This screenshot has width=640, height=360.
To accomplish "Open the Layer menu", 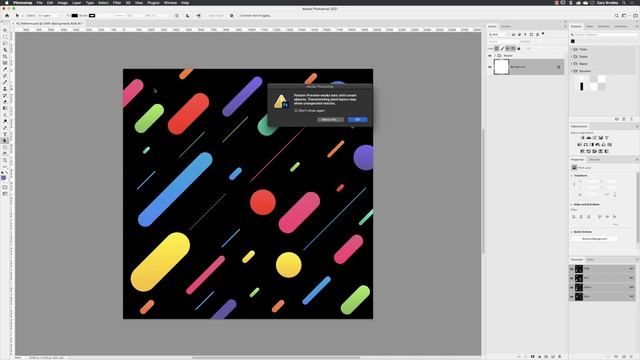I will tap(76, 2).
